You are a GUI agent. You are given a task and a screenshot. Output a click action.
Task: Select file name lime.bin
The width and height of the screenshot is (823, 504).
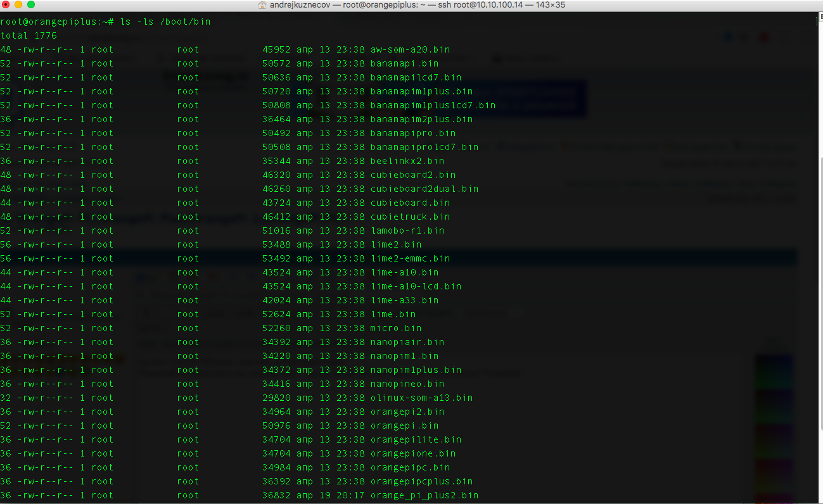tap(393, 314)
